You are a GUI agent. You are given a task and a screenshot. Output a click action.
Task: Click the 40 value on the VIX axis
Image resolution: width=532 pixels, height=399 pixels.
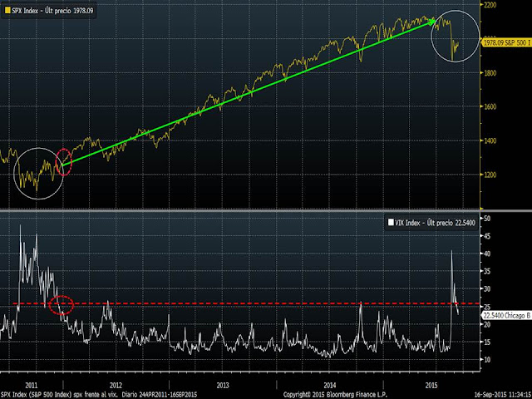487,254
